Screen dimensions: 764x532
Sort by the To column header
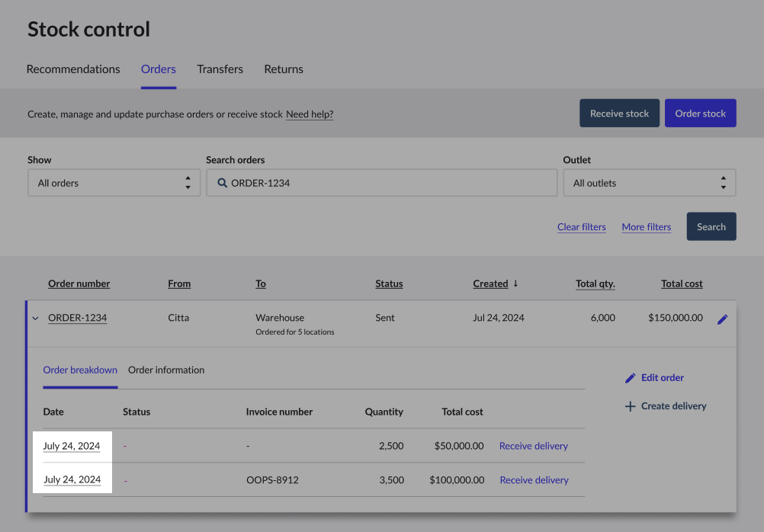tap(261, 284)
